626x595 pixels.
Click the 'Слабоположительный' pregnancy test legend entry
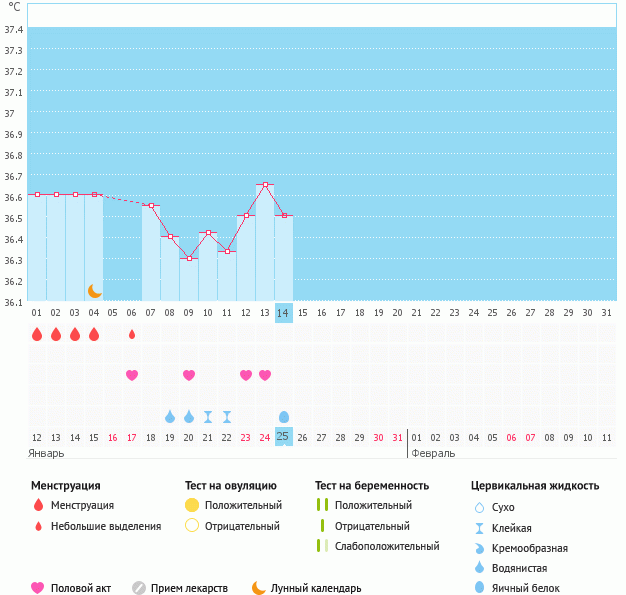pos(387,546)
